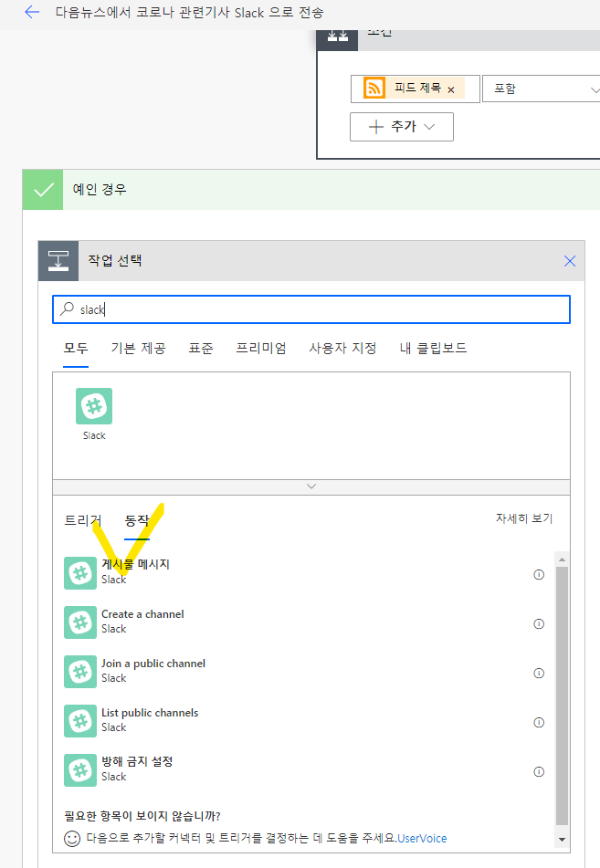600x868 pixels.
Task: Go back with the blue arrow icon
Action: (x=32, y=12)
